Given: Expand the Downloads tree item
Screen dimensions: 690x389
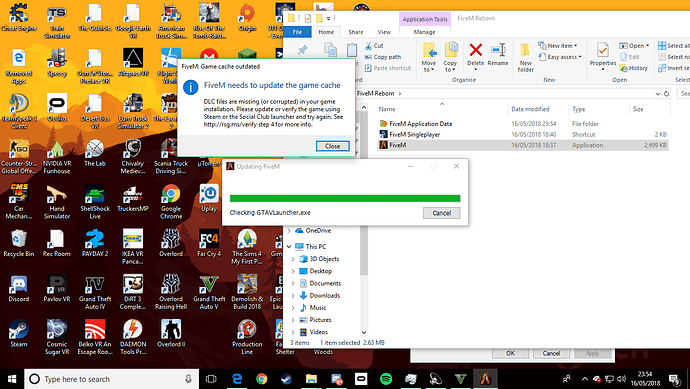Looking at the screenshot, I should [x=293, y=296].
